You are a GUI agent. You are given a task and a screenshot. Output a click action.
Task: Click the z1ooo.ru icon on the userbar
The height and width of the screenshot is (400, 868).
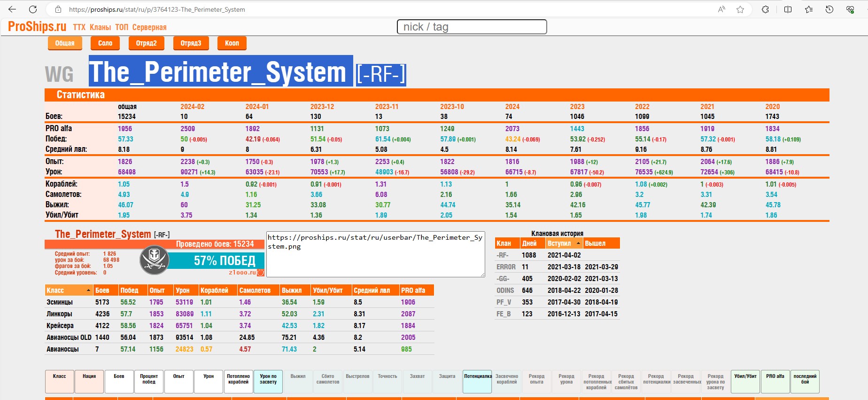tap(261, 273)
